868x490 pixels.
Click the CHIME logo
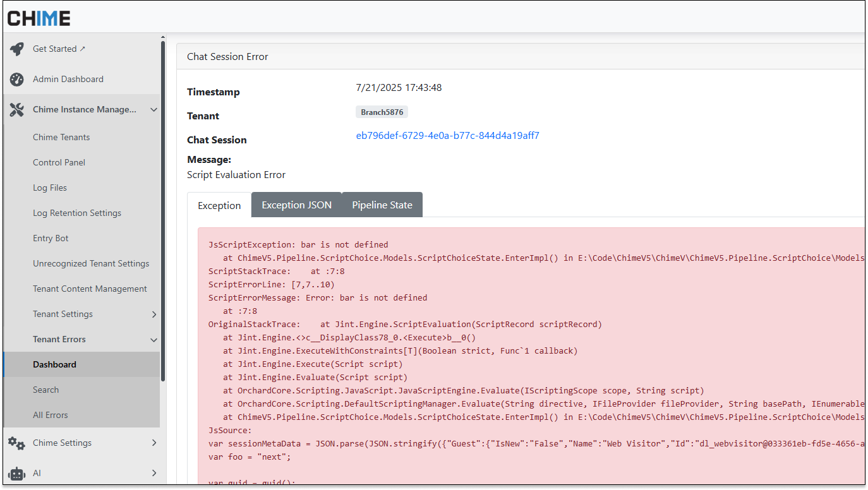pyautogui.click(x=39, y=18)
